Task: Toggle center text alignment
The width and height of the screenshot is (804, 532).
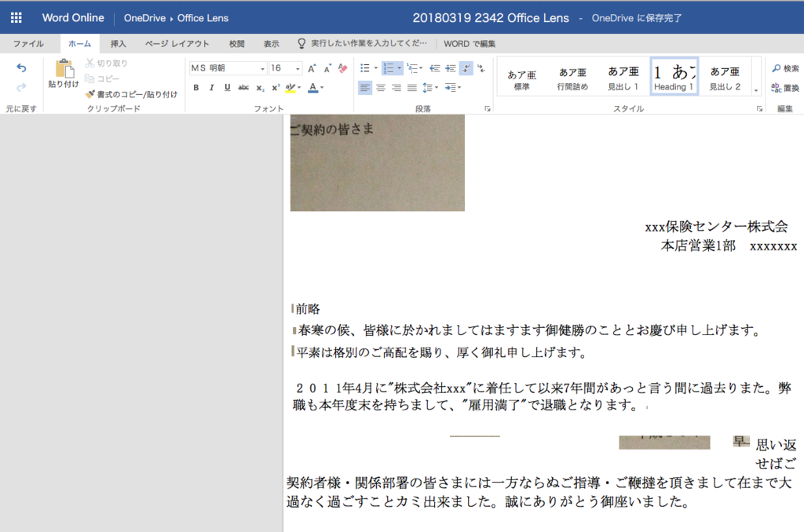Action: [x=381, y=88]
